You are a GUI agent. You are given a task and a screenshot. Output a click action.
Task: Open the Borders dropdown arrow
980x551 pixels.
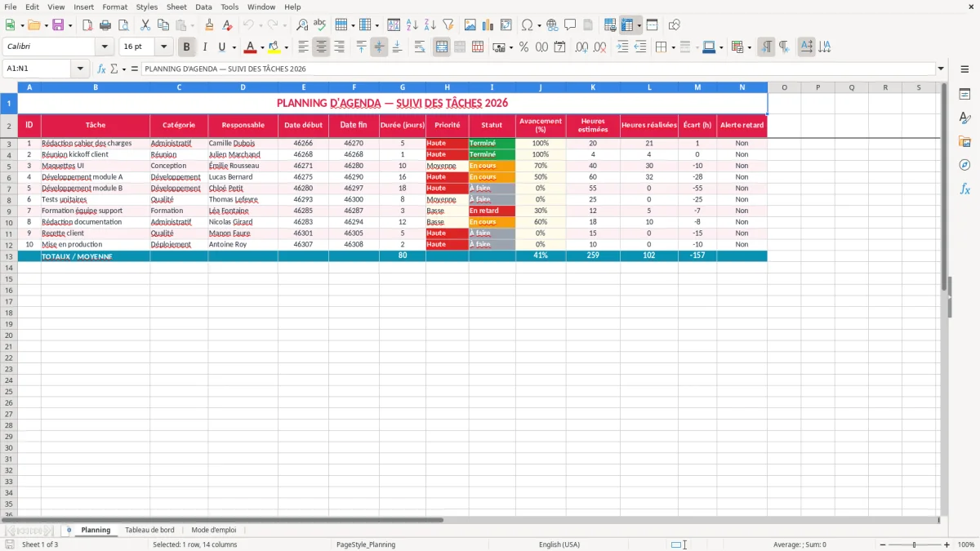click(x=675, y=47)
